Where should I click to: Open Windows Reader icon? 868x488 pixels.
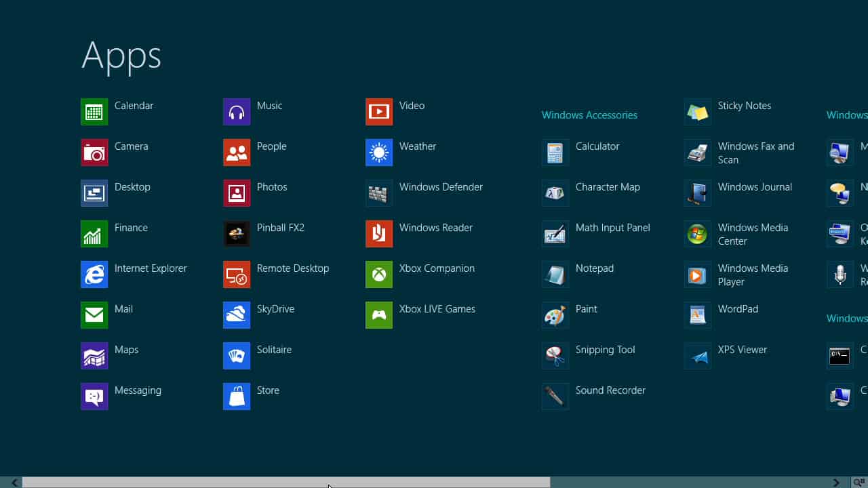(x=379, y=234)
